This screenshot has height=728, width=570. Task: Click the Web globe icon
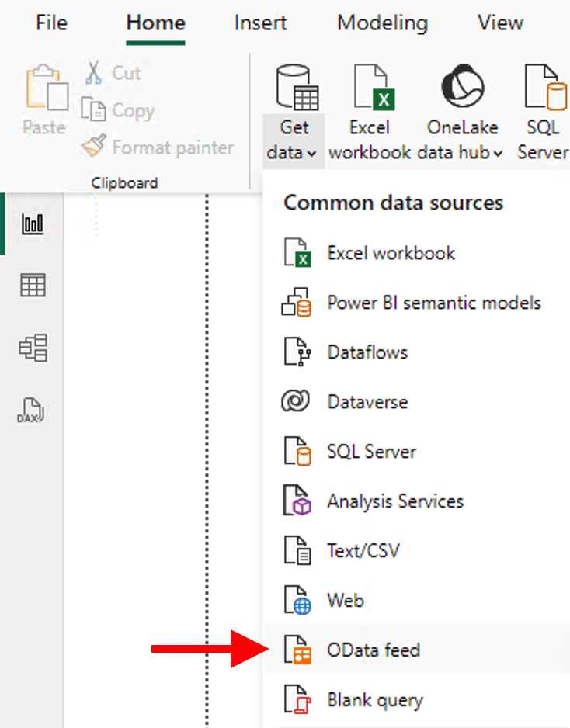pyautogui.click(x=297, y=600)
